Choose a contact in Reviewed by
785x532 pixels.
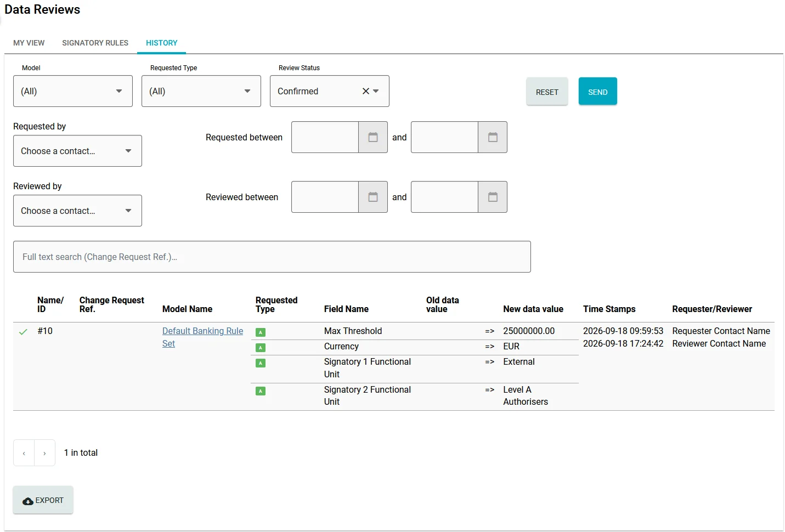(77, 211)
